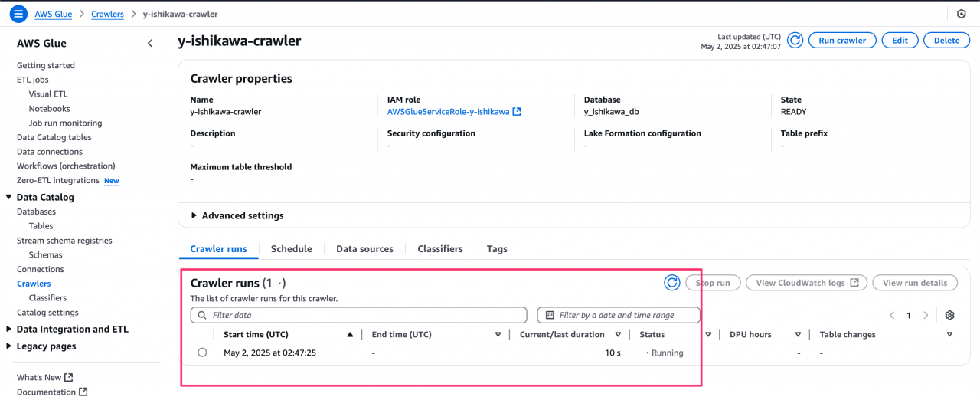Sort by Table changes arrow
The width and height of the screenshot is (980, 397).
949,335
